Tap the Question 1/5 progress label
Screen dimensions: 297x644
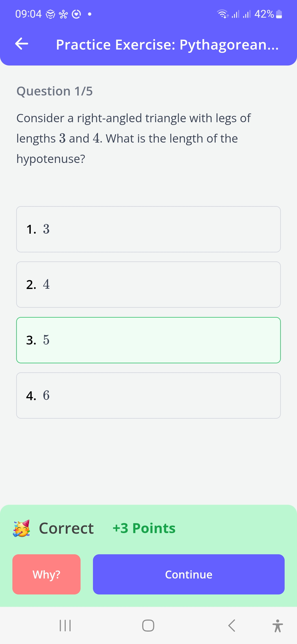(54, 91)
